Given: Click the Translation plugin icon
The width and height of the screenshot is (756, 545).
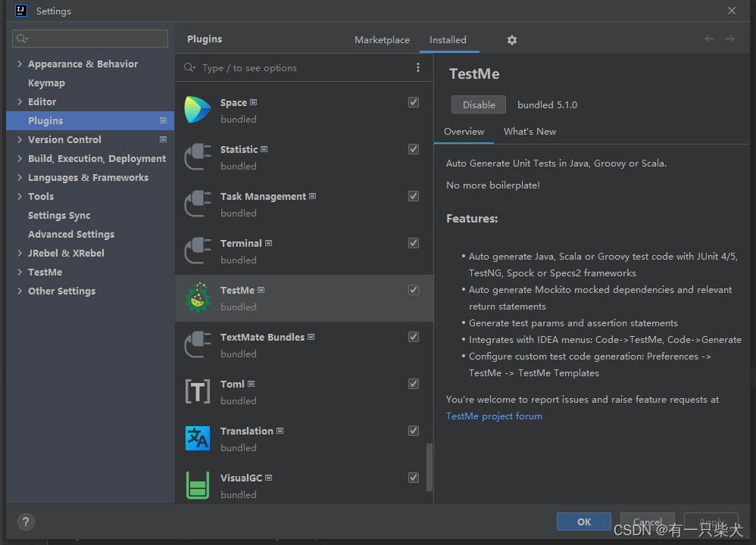Looking at the screenshot, I should [x=198, y=438].
